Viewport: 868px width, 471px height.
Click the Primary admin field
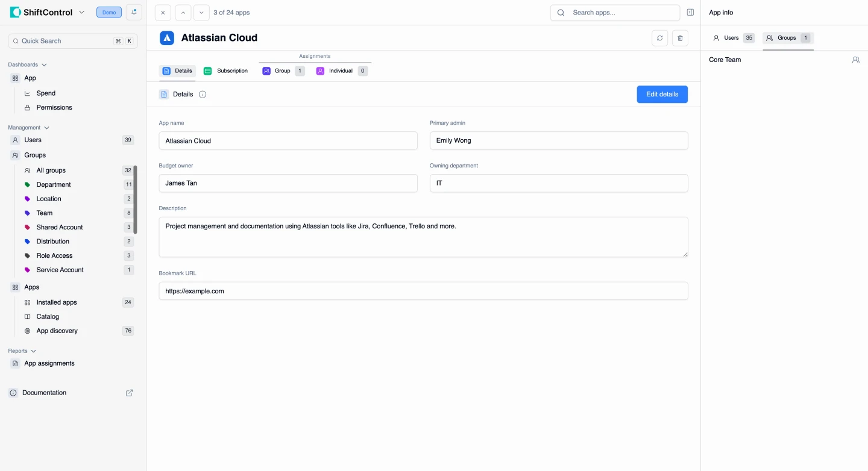click(559, 141)
